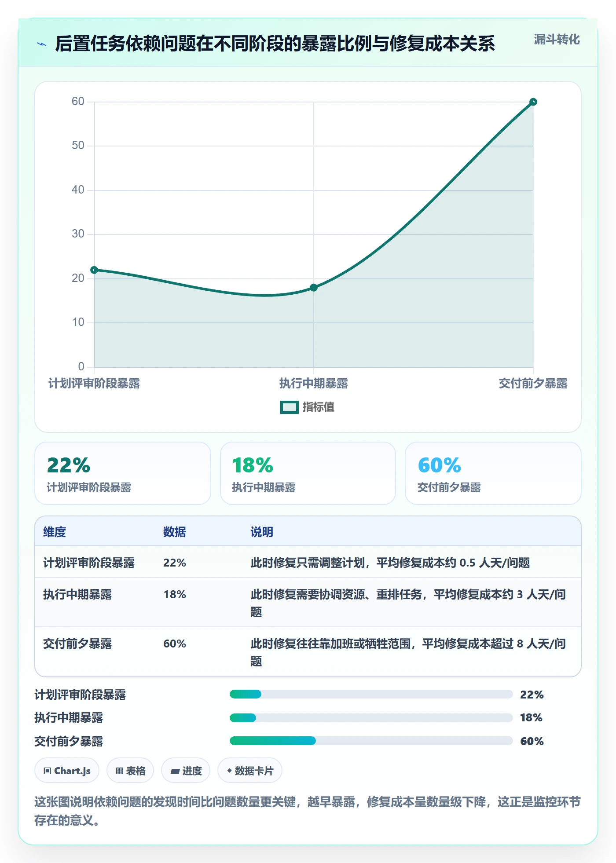This screenshot has height=863, width=616.
Task: Click the y-axis tick label 30
Action: 78,234
